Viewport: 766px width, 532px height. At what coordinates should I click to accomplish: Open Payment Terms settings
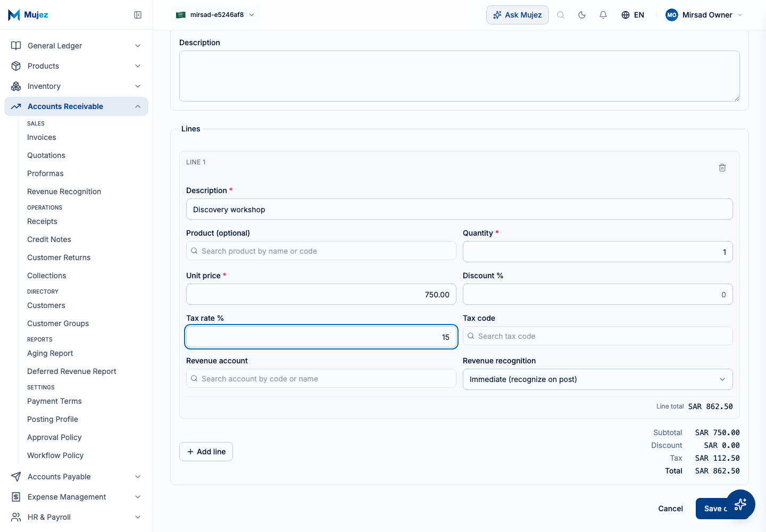pos(54,401)
